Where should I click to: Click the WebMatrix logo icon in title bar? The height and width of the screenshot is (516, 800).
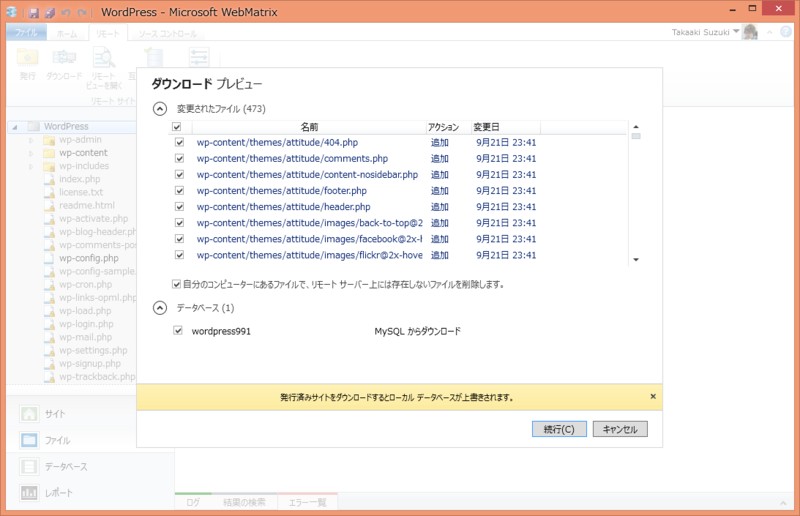pos(11,12)
